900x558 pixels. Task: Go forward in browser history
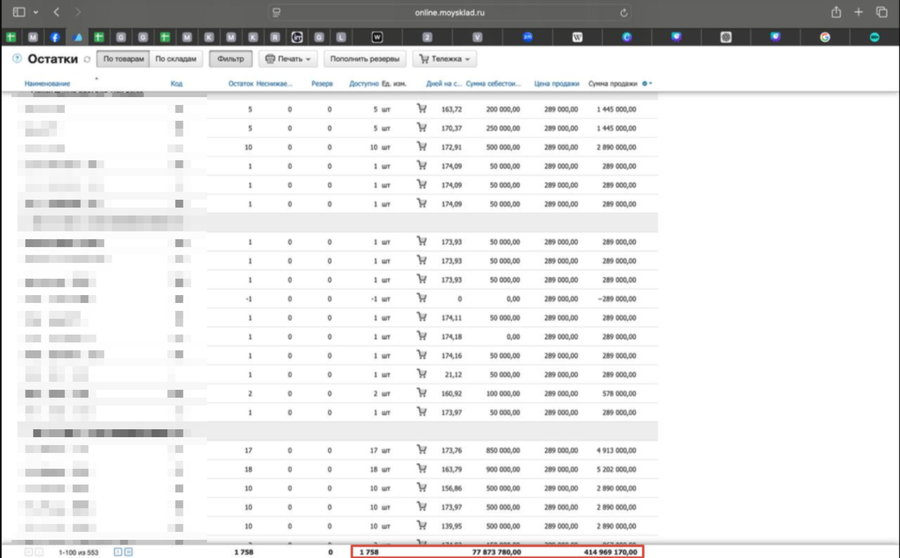pos(77,12)
